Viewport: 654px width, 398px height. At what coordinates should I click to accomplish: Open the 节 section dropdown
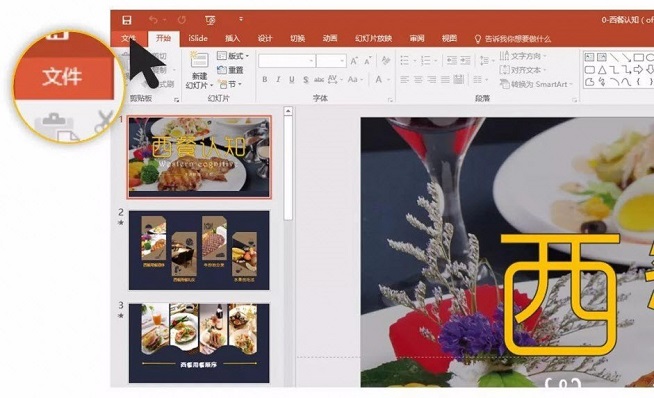click(x=229, y=84)
